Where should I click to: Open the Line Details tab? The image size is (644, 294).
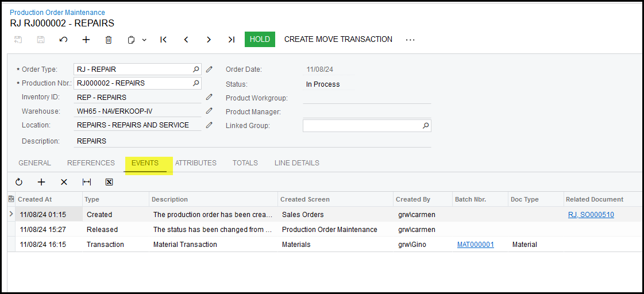(x=296, y=163)
